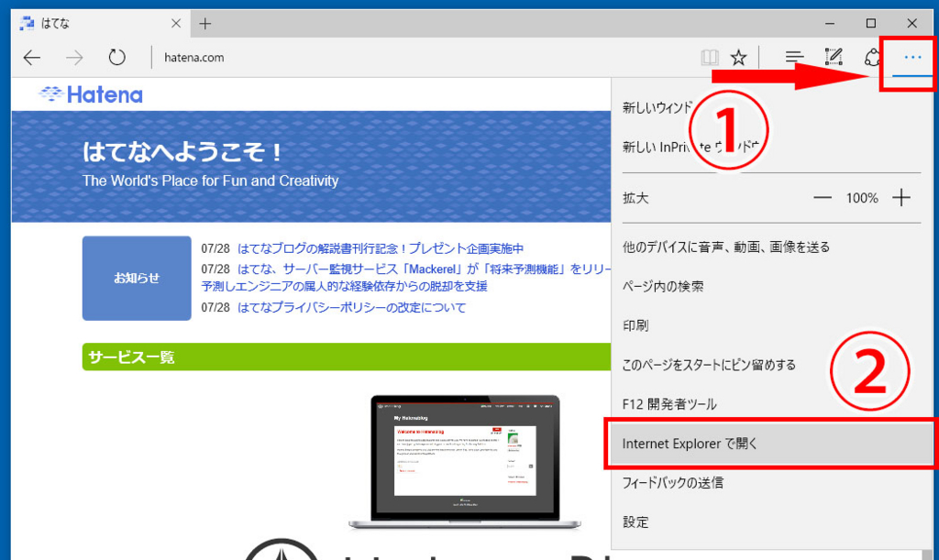The height and width of the screenshot is (560, 939).
Task: Go back with the back arrow
Action: tap(32, 58)
